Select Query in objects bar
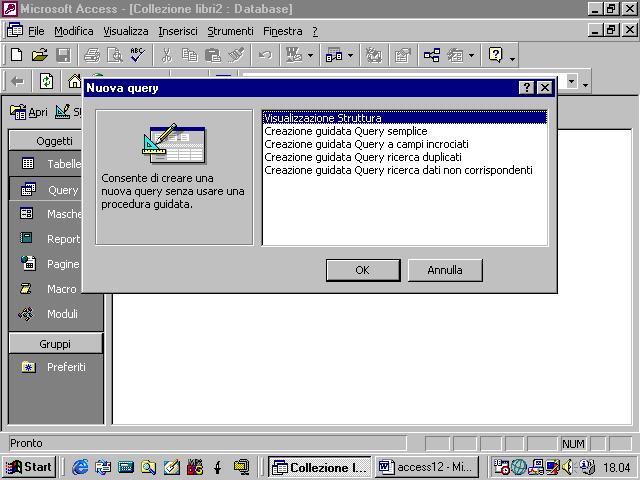The height and width of the screenshot is (480, 640). 51,190
